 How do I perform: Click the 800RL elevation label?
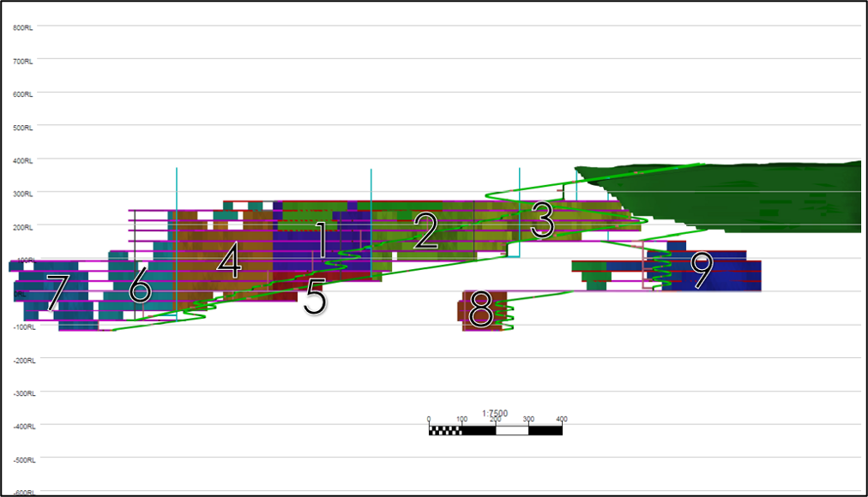(x=23, y=27)
